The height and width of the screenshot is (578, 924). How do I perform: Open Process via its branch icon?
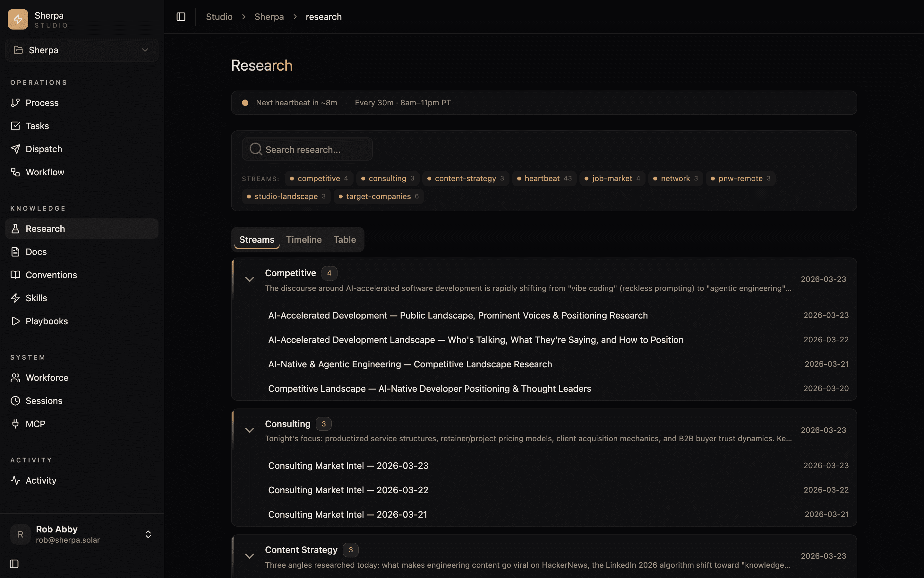click(x=15, y=102)
